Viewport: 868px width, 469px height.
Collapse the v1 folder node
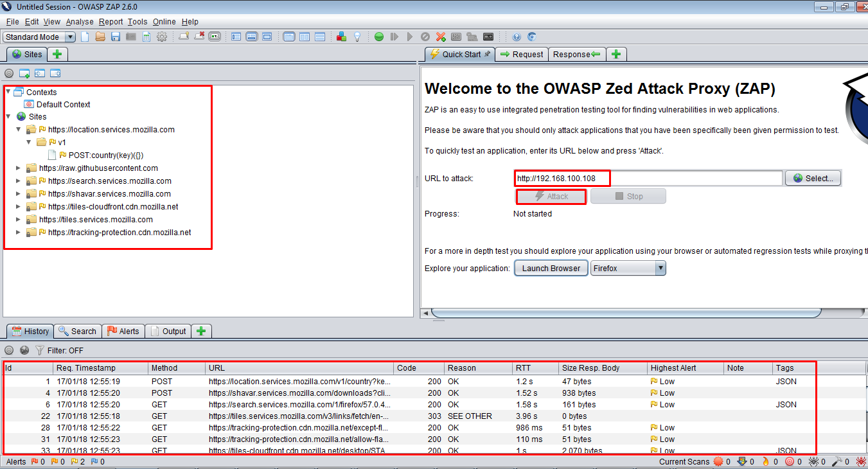point(29,142)
